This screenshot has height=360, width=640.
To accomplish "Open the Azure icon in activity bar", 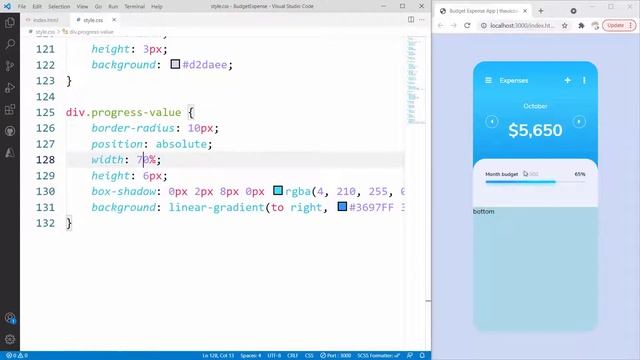I will (x=10, y=153).
